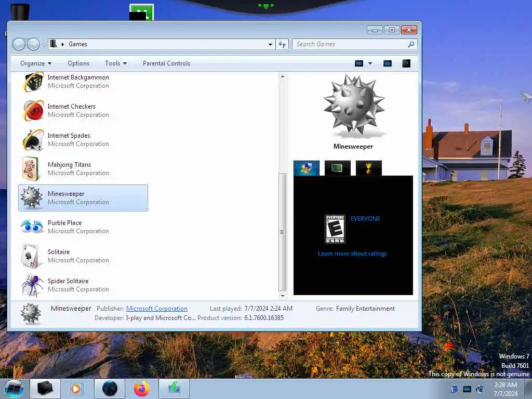This screenshot has width=532, height=399.
Task: Toggle the preview pane button
Action: click(388, 63)
